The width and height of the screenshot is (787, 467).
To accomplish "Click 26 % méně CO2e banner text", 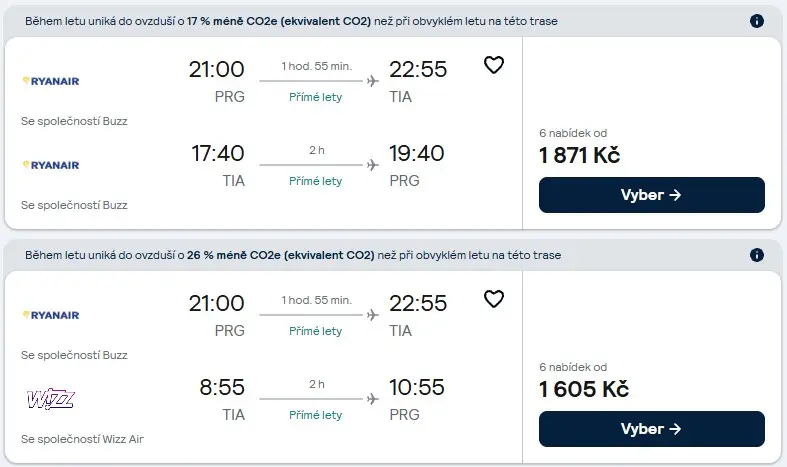I will pyautogui.click(x=293, y=255).
